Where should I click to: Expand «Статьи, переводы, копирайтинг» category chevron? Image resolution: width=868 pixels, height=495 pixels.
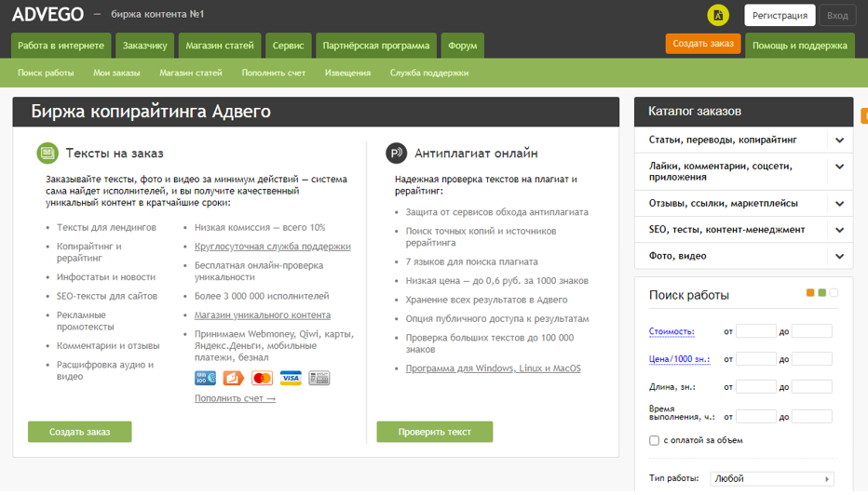[840, 140]
